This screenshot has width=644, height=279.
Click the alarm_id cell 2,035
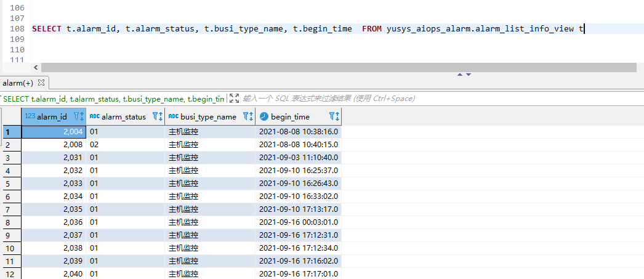(54, 209)
